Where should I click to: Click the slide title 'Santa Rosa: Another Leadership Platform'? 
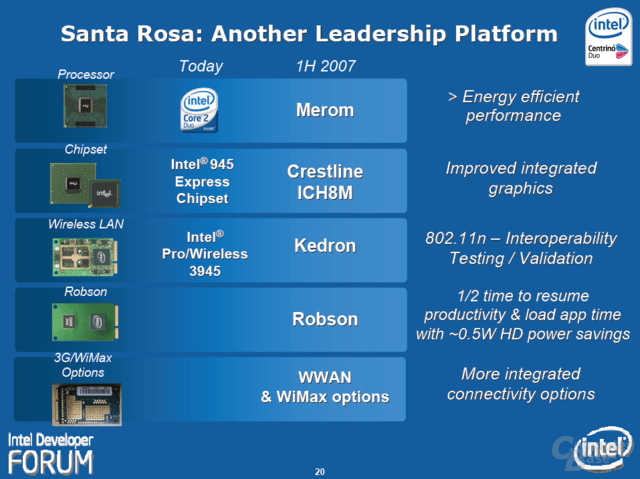point(309,33)
